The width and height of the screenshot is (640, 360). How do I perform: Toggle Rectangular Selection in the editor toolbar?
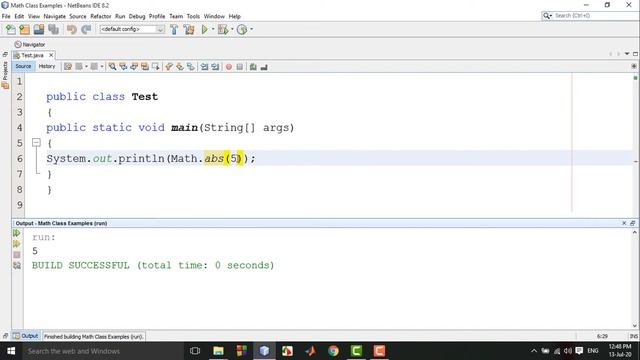[156, 67]
